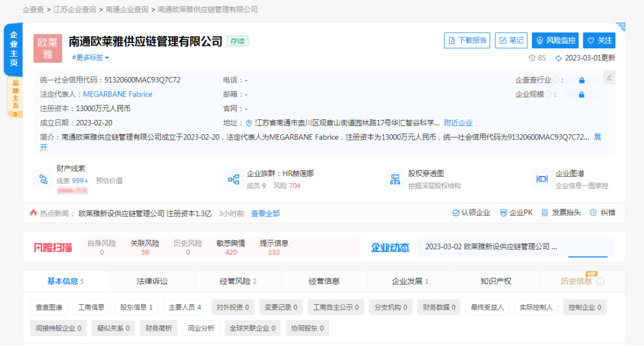This screenshot has height=346, width=644.
Task: Expand the #更多标签 dropdown
Action: tap(91, 57)
